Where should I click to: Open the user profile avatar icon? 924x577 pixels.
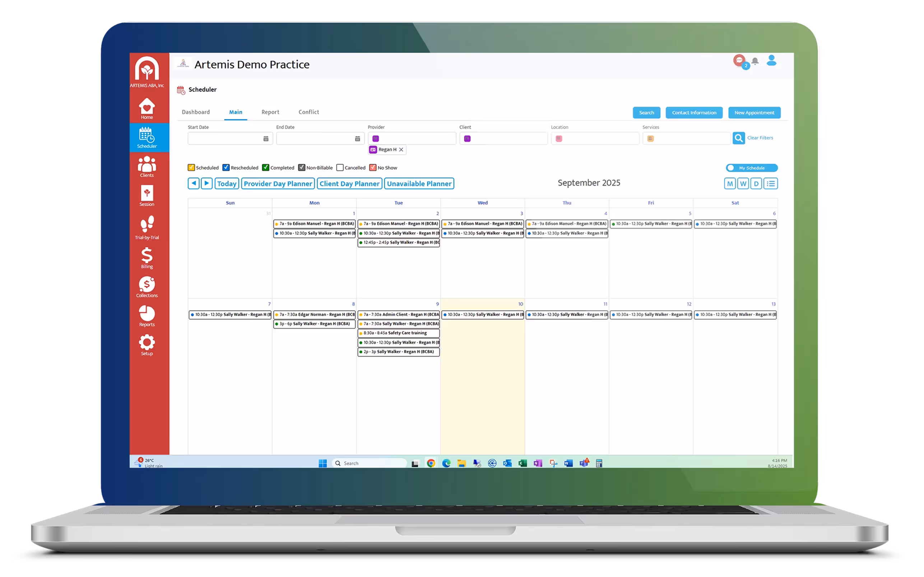pos(771,60)
